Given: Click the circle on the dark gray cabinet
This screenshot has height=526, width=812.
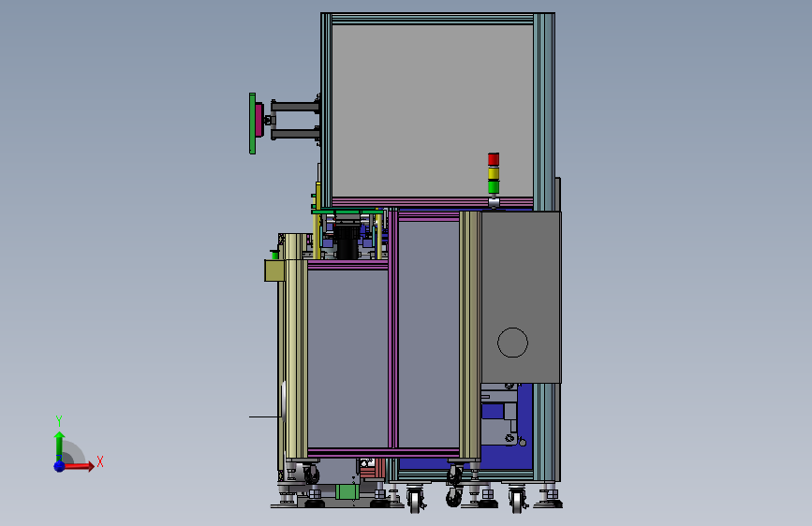Looking at the screenshot, I should point(512,343).
